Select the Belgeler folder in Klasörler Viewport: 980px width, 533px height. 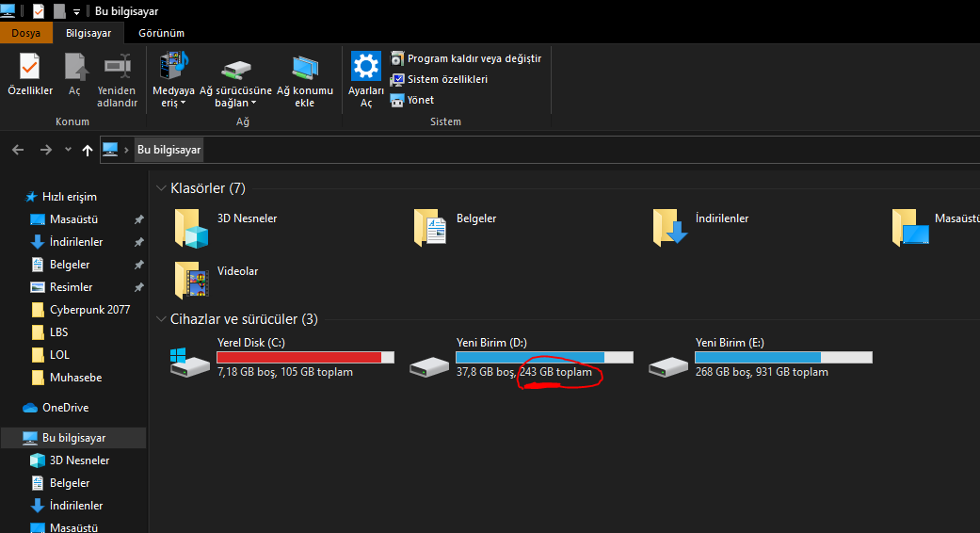[x=455, y=228]
